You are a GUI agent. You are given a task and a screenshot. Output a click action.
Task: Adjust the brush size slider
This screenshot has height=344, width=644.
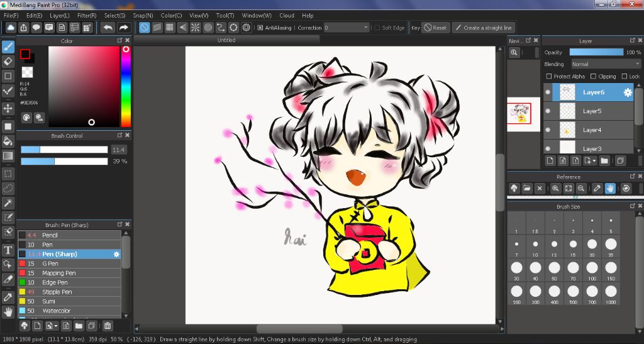(64, 150)
